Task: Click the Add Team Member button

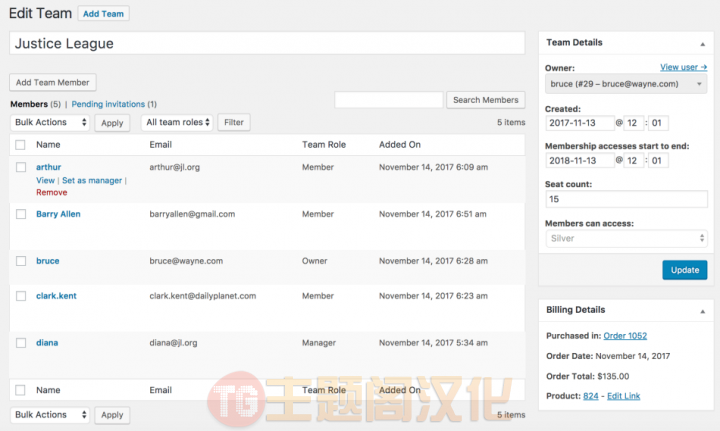Action: (53, 82)
